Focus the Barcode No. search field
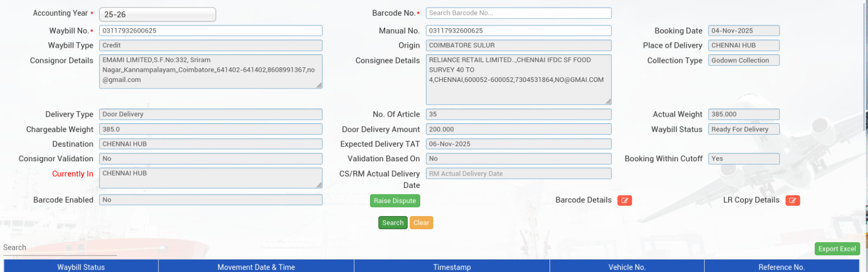 click(518, 13)
